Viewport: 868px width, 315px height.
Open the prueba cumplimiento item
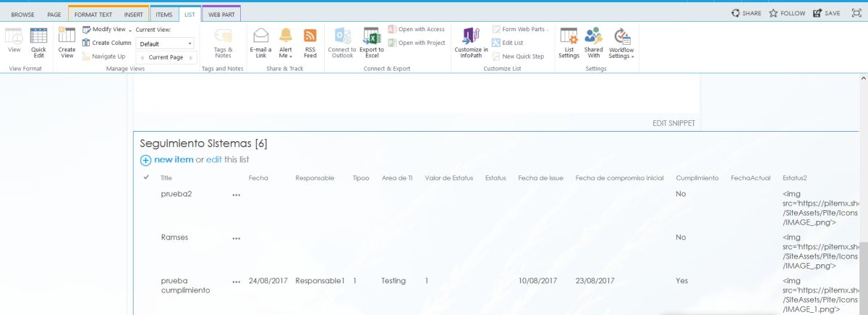tap(185, 285)
